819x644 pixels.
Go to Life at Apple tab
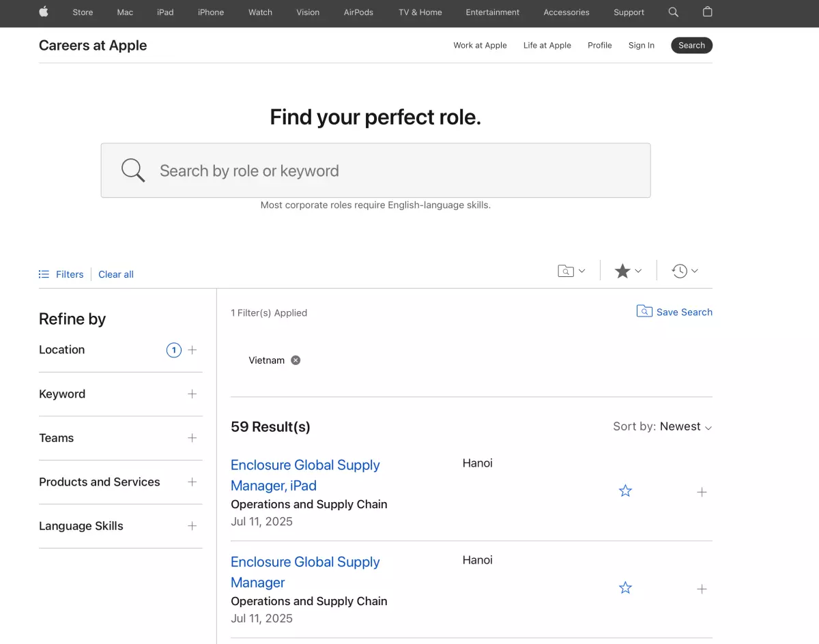(547, 45)
